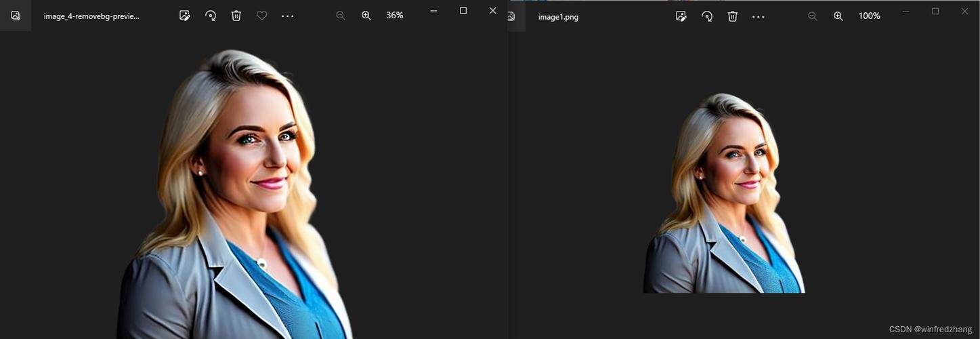Viewport: 980px width, 339px height.
Task: Zoom out in image1.png window
Action: tap(813, 16)
